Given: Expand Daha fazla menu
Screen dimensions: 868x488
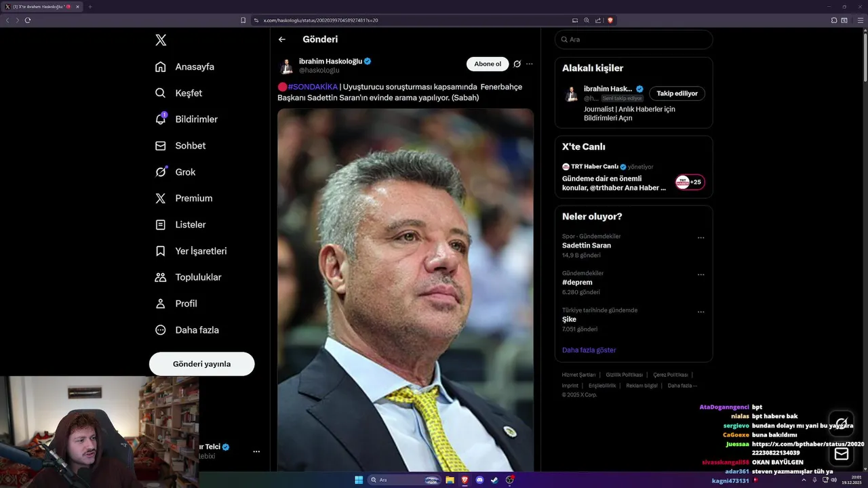Looking at the screenshot, I should 186,330.
